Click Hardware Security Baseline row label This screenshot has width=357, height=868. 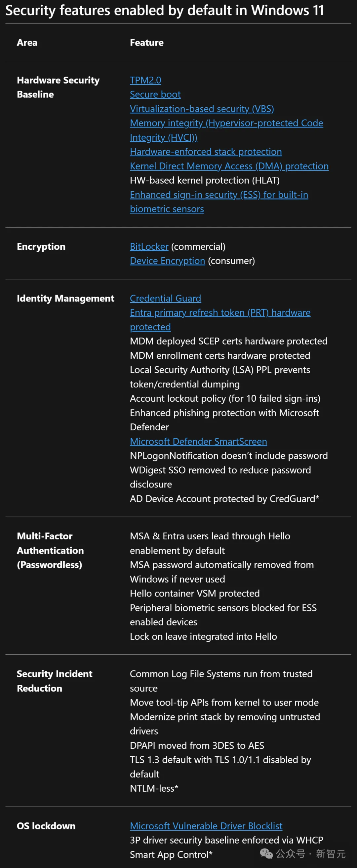pyautogui.click(x=58, y=87)
